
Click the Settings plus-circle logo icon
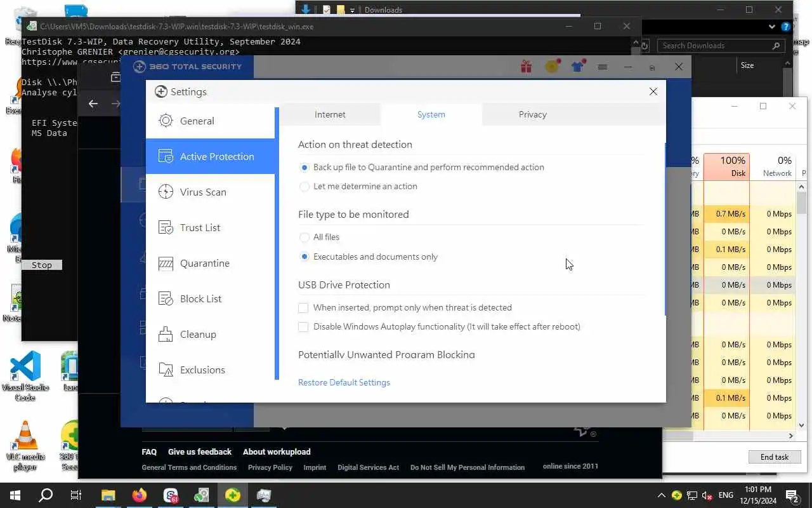point(161,91)
